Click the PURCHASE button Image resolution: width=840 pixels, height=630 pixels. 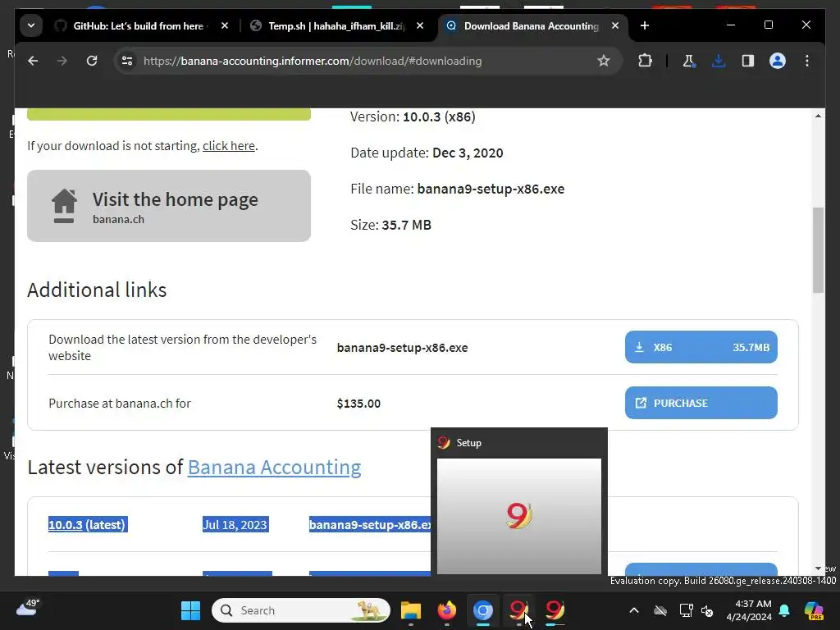click(701, 403)
